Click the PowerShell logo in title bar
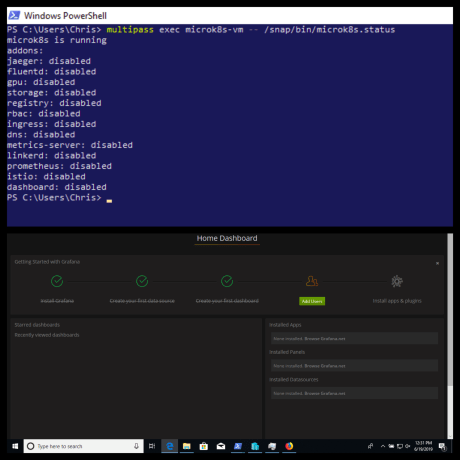Image resolution: width=460 pixels, height=460 pixels. click(14, 15)
